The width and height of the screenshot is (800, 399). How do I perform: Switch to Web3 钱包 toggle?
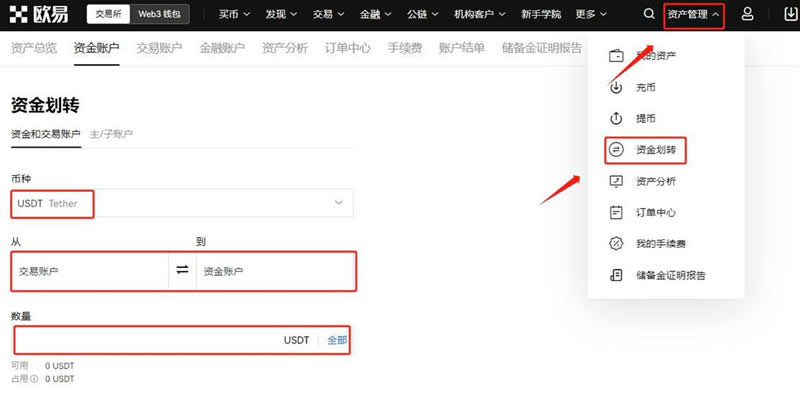(x=160, y=14)
